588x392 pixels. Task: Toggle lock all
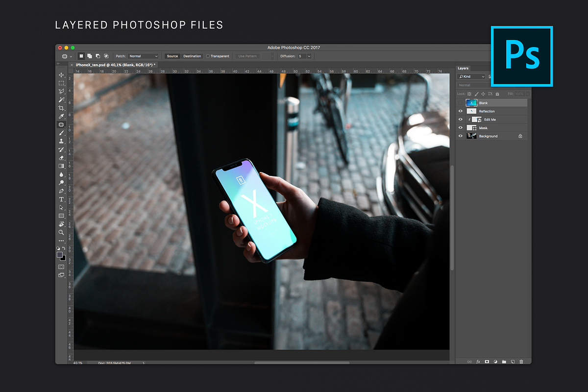click(497, 94)
